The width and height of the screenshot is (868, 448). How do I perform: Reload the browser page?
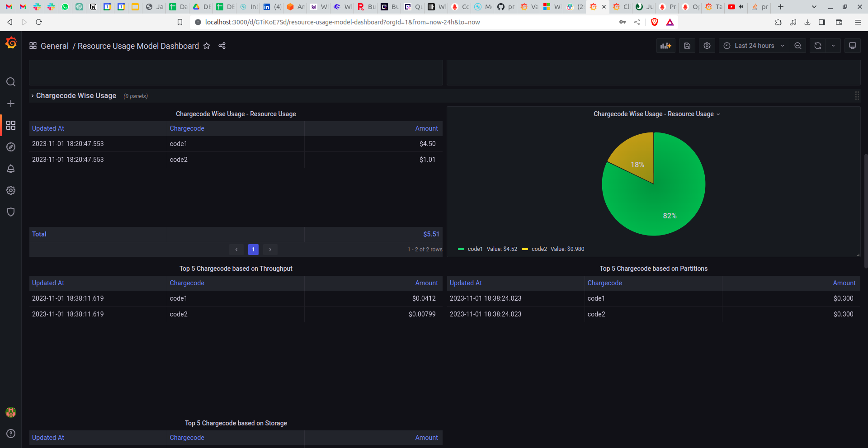click(39, 22)
